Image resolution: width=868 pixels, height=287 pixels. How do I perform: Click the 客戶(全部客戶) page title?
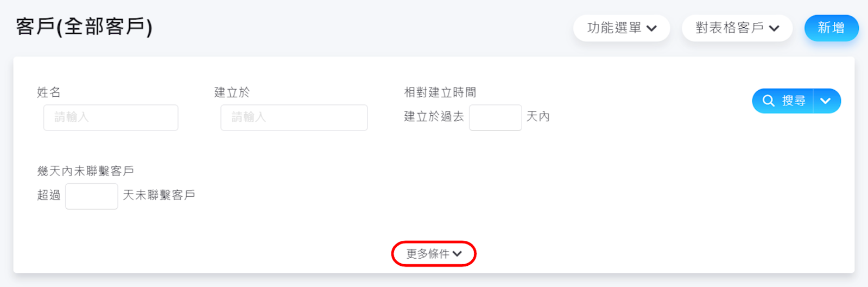click(x=84, y=27)
